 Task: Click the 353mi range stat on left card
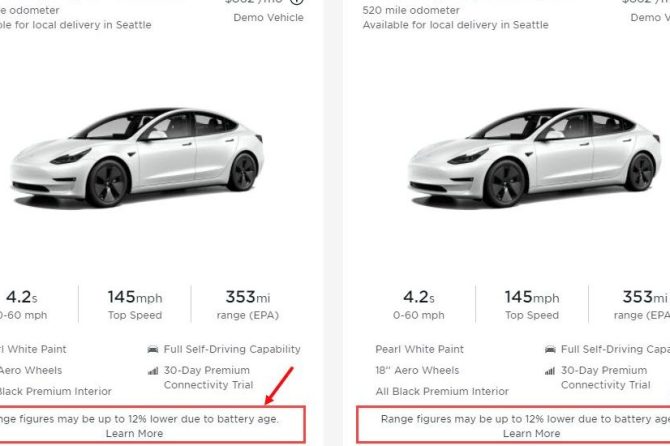tap(243, 304)
